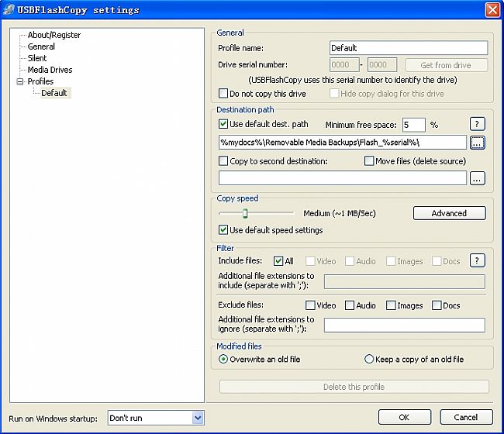Click the extensions to ignore field
Viewport: 504px width, 434px height.
pyautogui.click(x=404, y=325)
